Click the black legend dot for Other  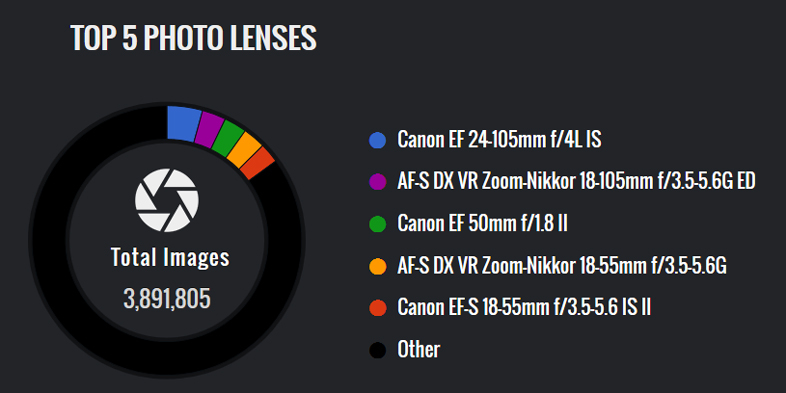377,349
